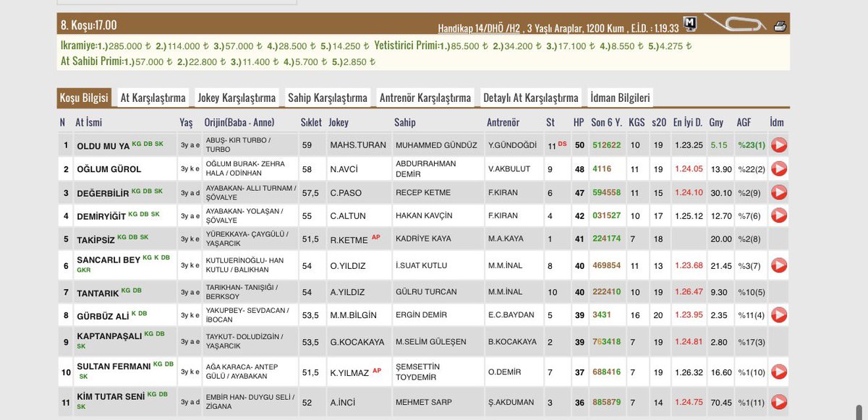This screenshot has height=420, width=868.
Task: Click the HP column header
Action: 579,123
